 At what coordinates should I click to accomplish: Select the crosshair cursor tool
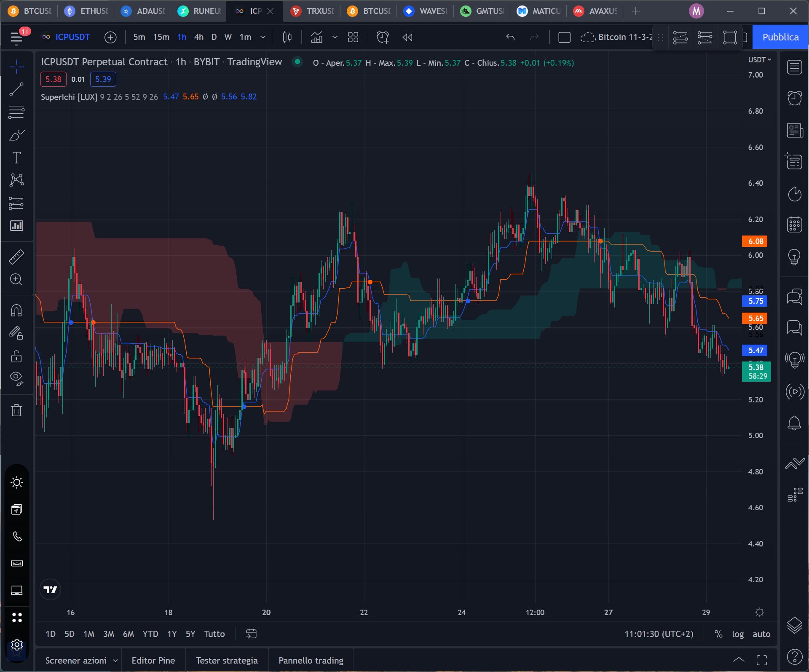pos(16,67)
